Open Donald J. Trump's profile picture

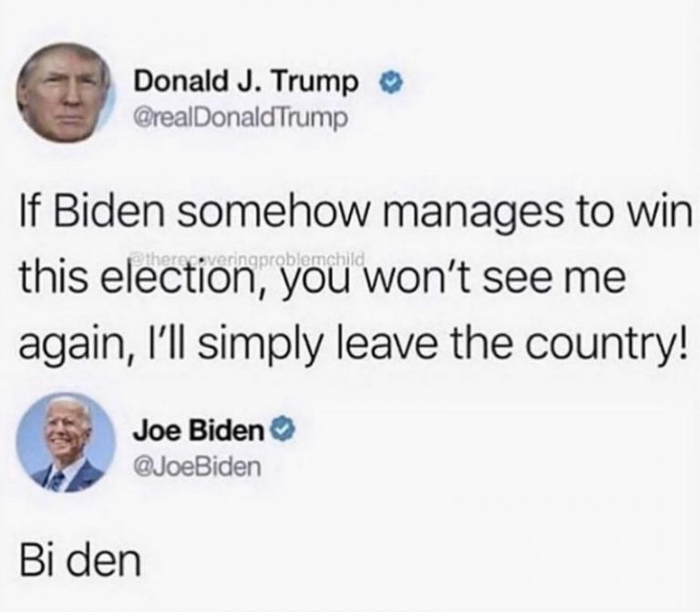(x=66, y=93)
